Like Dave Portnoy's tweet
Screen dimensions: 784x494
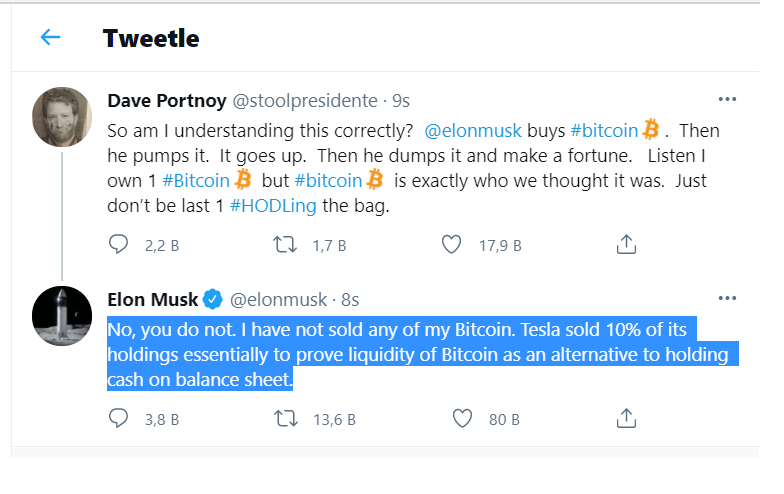pos(451,244)
